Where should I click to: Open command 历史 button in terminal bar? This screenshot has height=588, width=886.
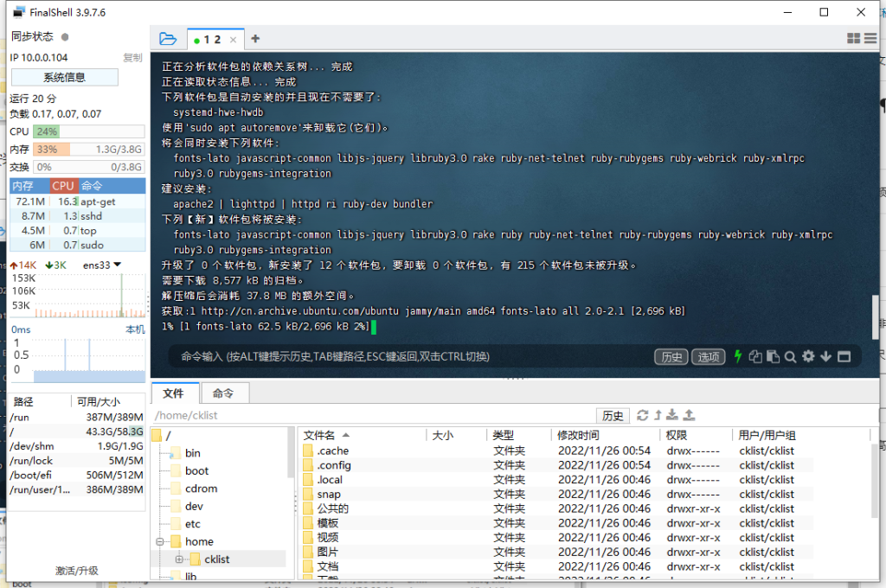click(671, 357)
